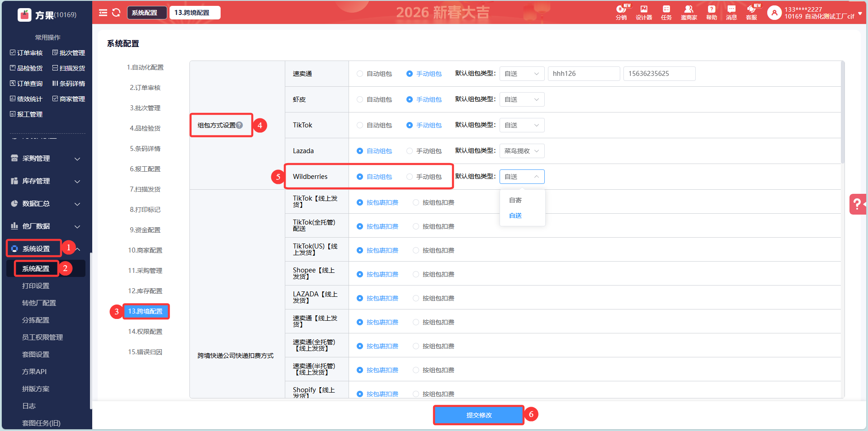Click the hamburger menu collapse icon
The image size is (868, 431).
click(x=103, y=13)
